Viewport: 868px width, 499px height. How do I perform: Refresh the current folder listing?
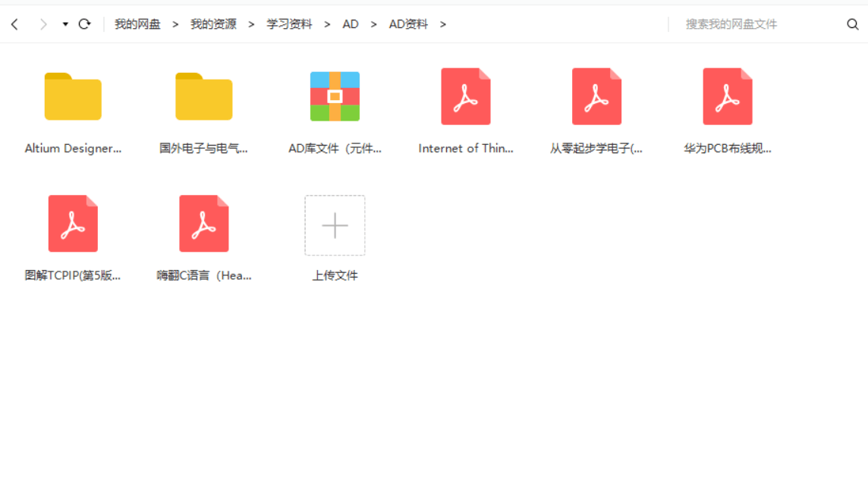point(85,24)
